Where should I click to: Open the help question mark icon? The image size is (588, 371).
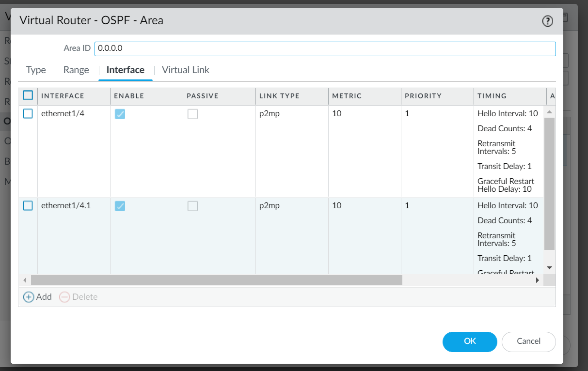pyautogui.click(x=547, y=21)
